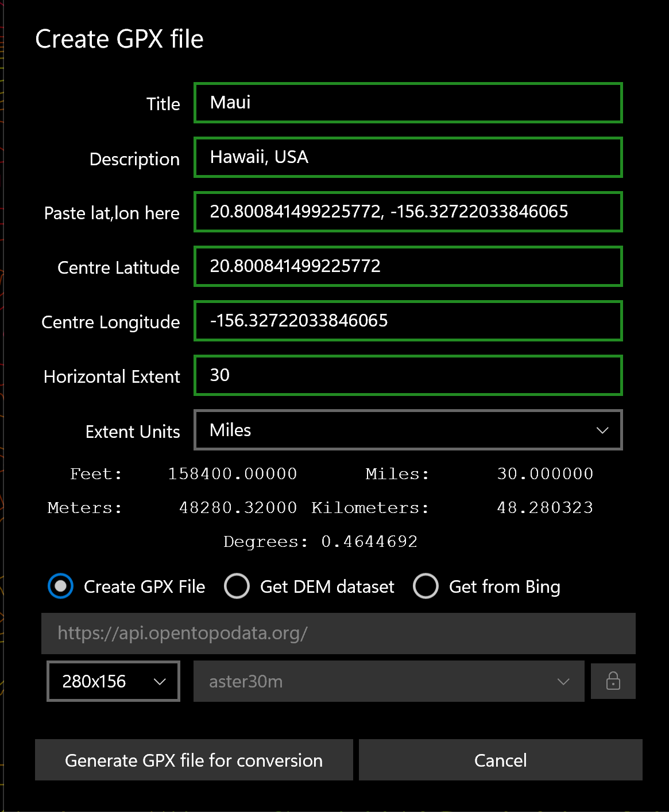Screen dimensions: 669x812
Task: Click the Kilometers value 48.280323
Action: [545, 508]
